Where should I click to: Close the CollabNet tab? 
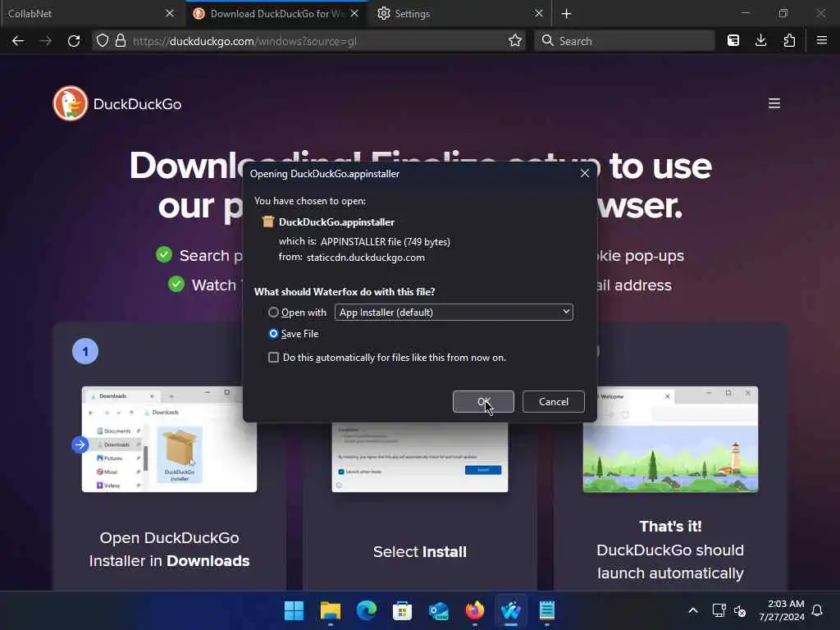pyautogui.click(x=170, y=13)
